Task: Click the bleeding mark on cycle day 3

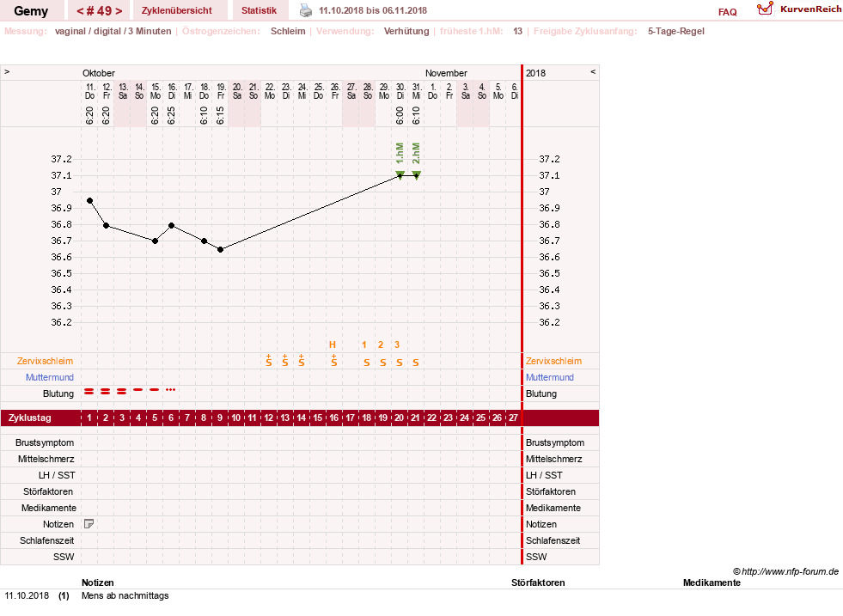Action: pyautogui.click(x=122, y=391)
